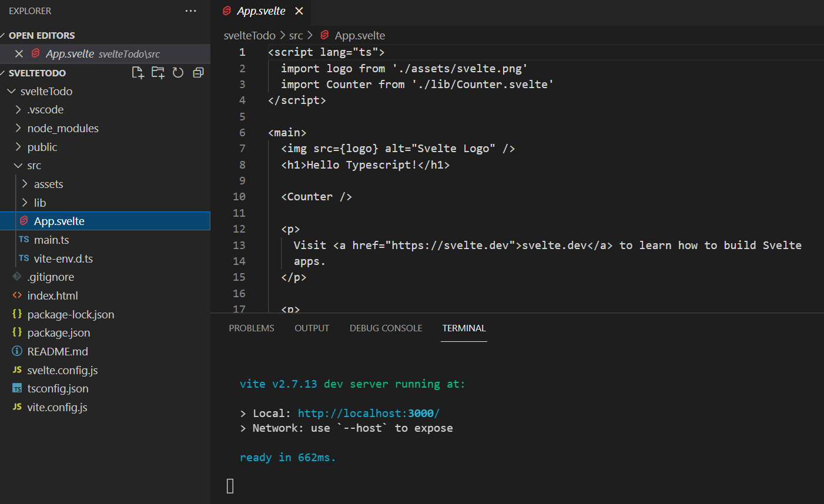Click line number 10 in the gutter
This screenshot has width=824, height=504.
tap(239, 197)
